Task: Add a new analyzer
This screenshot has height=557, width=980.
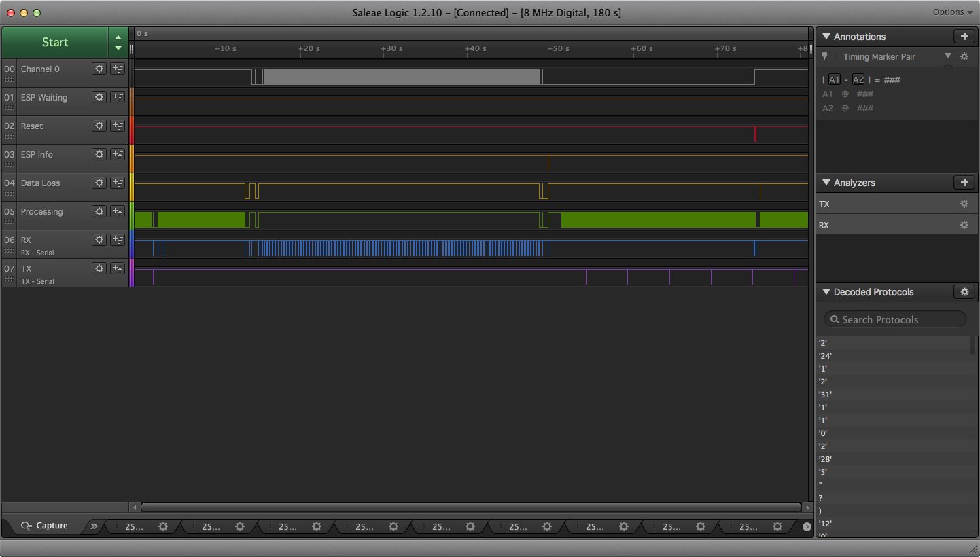Action: (964, 183)
